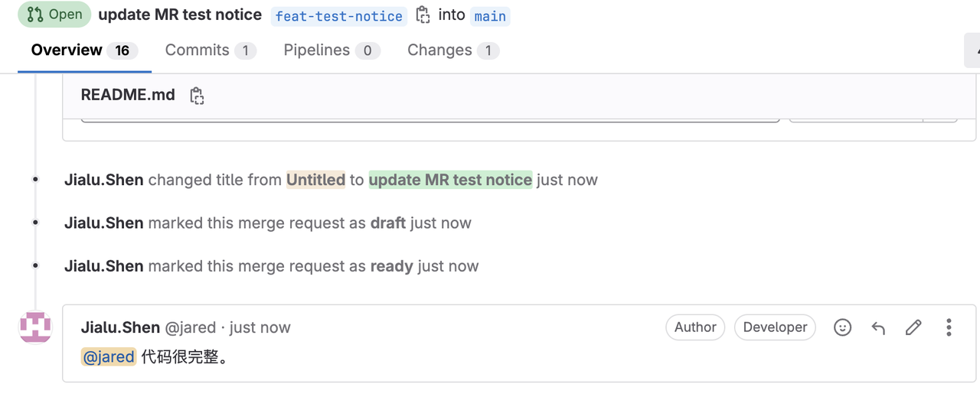Open the feat-test-notice branch link

pos(338,16)
